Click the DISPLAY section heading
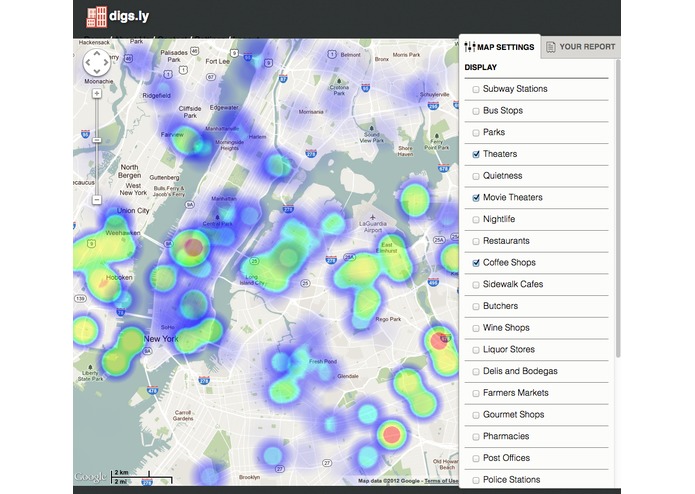 pos(480,67)
